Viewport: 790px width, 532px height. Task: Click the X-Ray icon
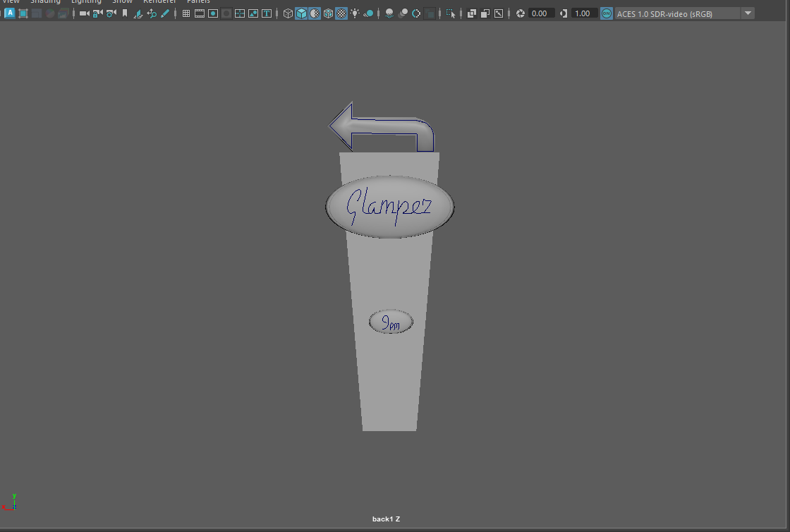[x=472, y=13]
